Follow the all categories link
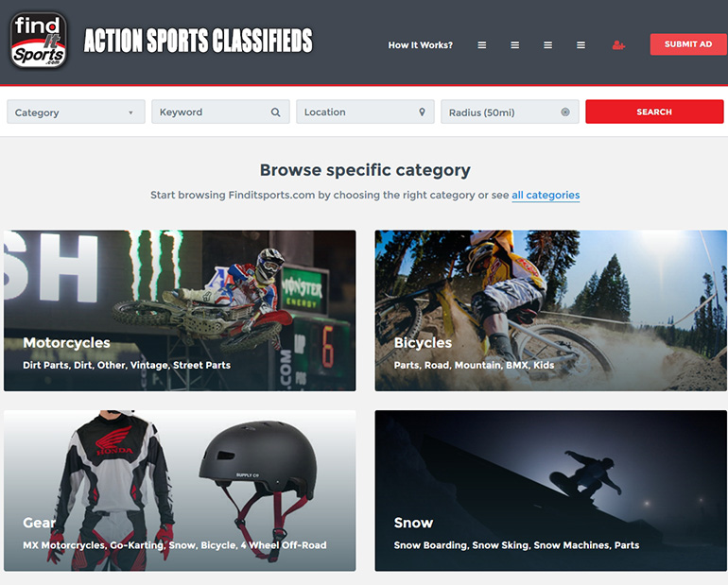The height and width of the screenshot is (585, 728). click(546, 195)
